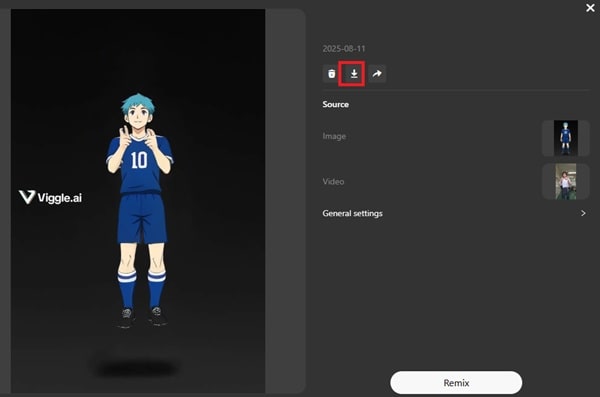Click the Source section heading
The image size is (600, 397).
coord(335,104)
